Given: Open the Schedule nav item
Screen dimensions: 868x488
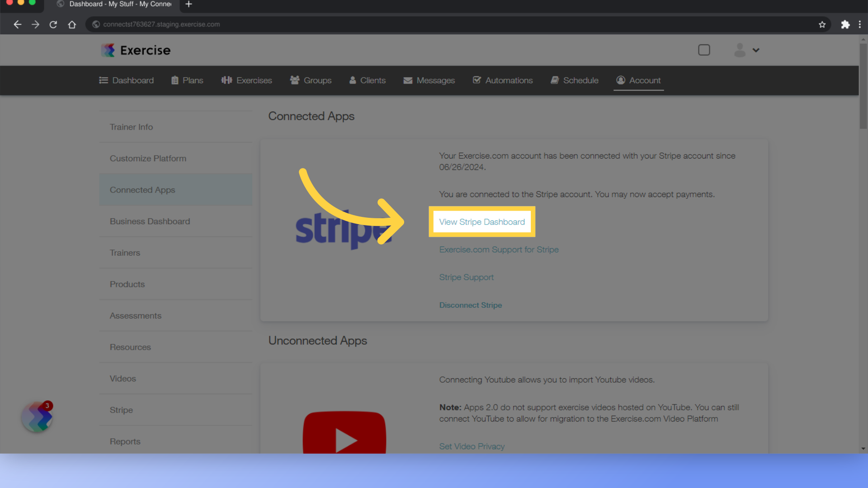Looking at the screenshot, I should tap(575, 80).
